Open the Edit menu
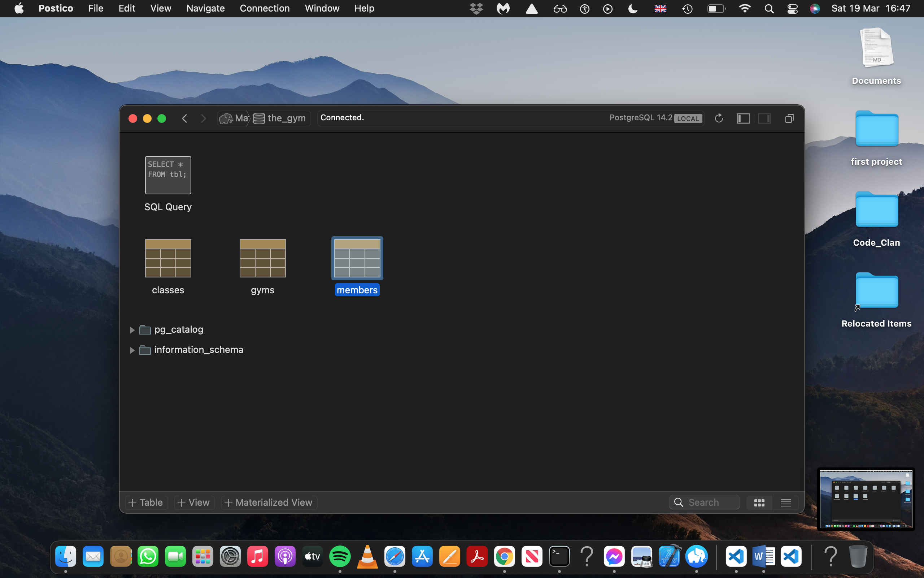Viewport: 924px width, 578px height. coord(127,8)
